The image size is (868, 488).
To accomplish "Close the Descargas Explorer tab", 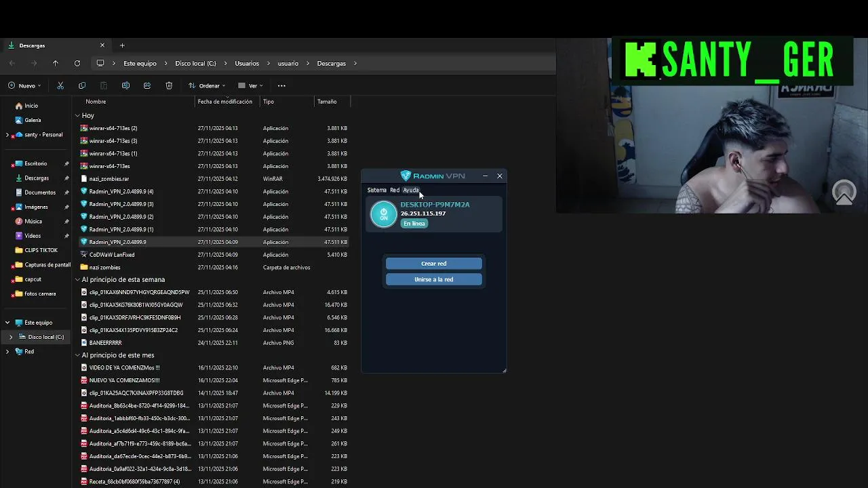I will [x=102, y=45].
